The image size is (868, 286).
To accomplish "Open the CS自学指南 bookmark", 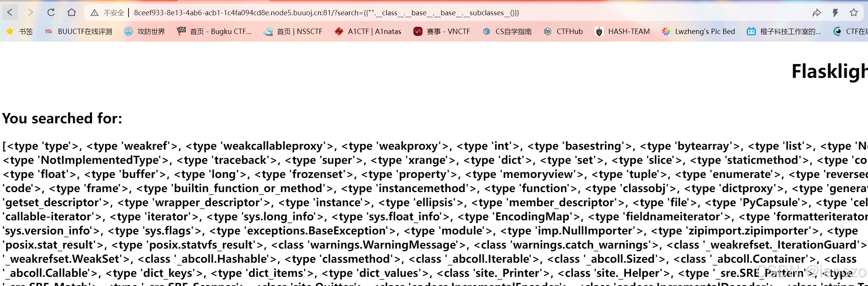I will tap(507, 31).
